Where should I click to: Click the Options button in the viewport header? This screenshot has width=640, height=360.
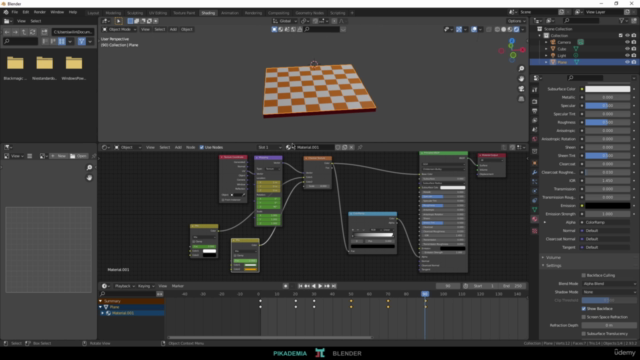click(x=516, y=21)
